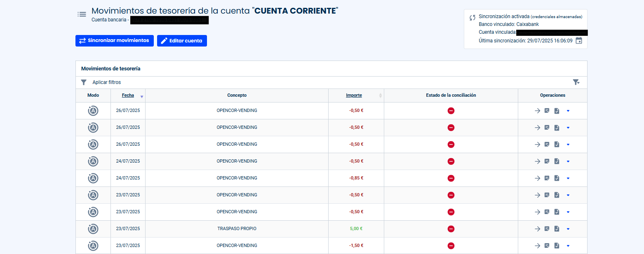Click the -1,50 € amount cell
This screenshot has height=254, width=644.
tap(356, 246)
